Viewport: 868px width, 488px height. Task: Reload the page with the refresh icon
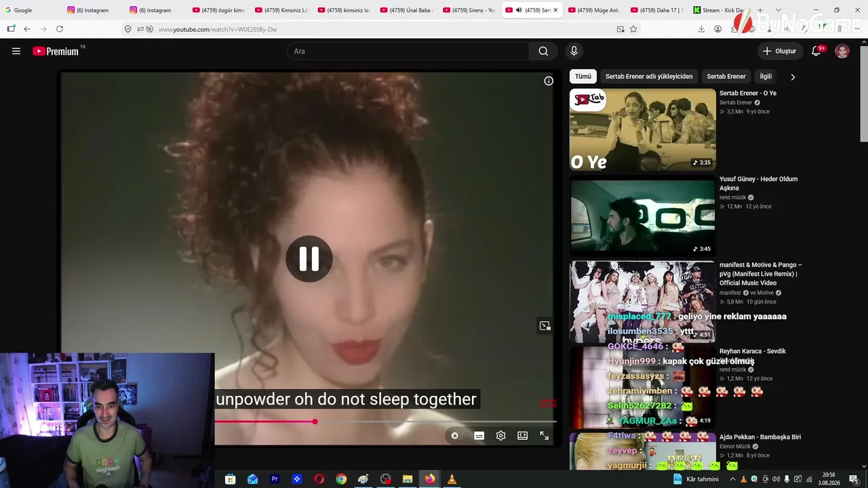tap(60, 29)
